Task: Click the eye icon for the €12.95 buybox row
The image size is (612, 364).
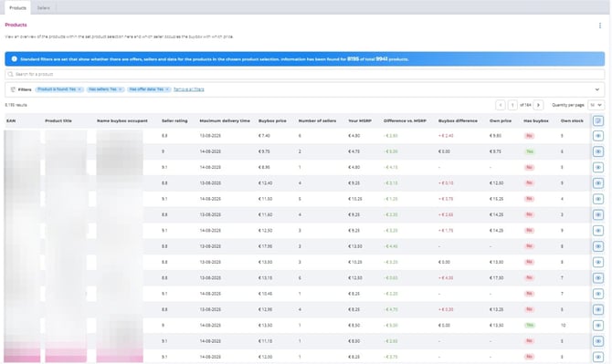Action: [x=597, y=309]
